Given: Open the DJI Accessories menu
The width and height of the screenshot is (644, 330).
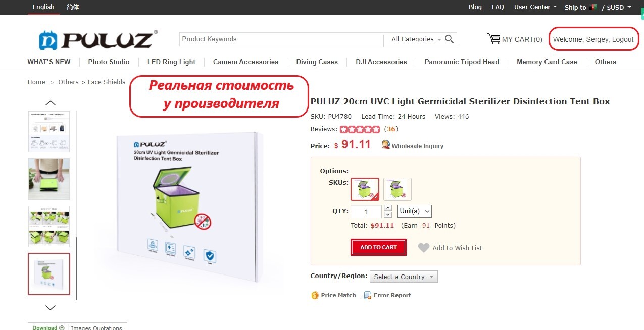Looking at the screenshot, I should [381, 62].
